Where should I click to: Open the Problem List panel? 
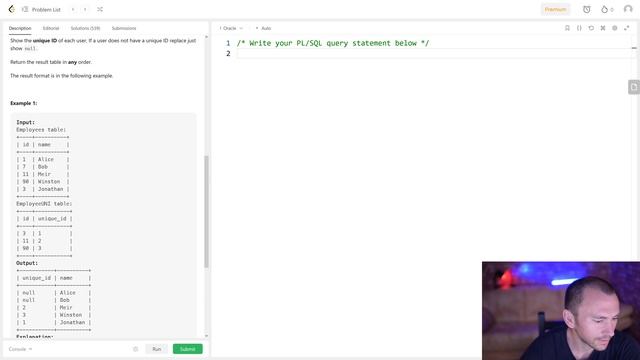[x=41, y=9]
